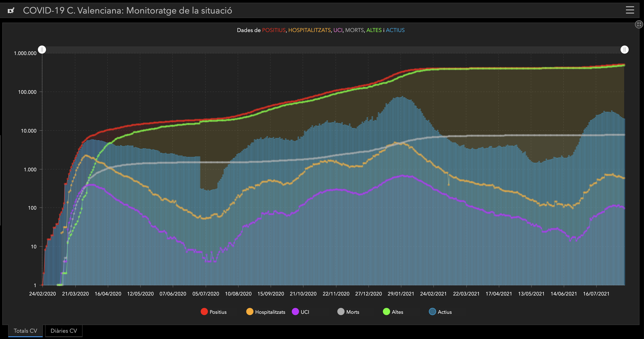This screenshot has height=339, width=644.
Task: Click the Positius legend label text
Action: [x=218, y=312]
